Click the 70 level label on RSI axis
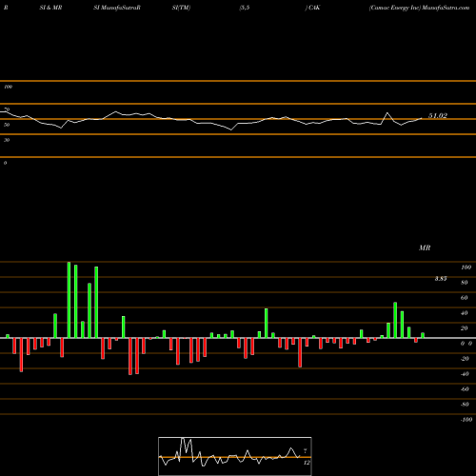The image size is (476, 476). (7, 109)
